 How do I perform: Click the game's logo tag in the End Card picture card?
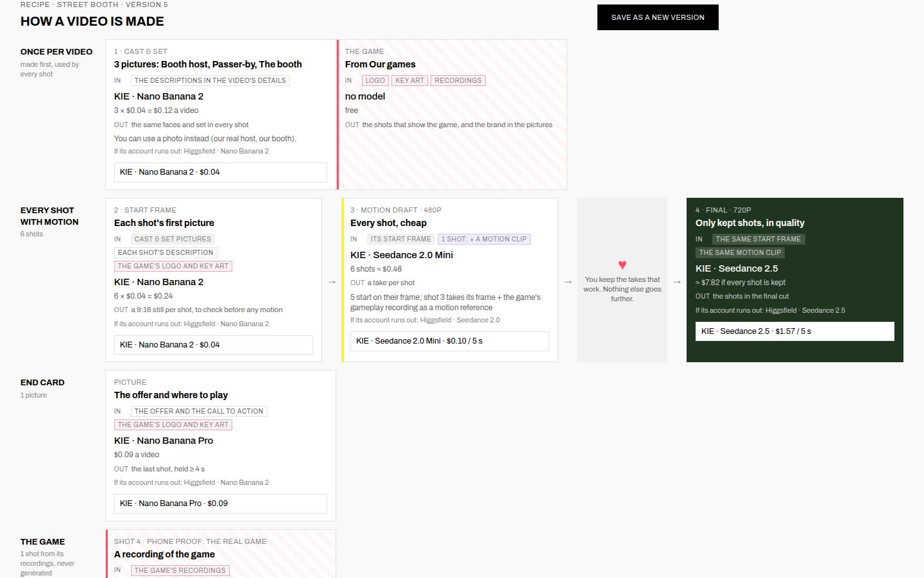[x=173, y=425]
